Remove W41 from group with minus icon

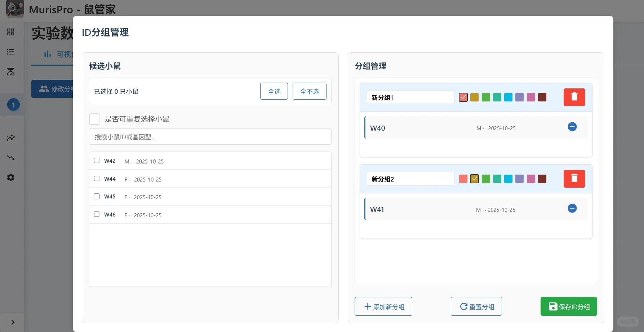[x=572, y=208]
